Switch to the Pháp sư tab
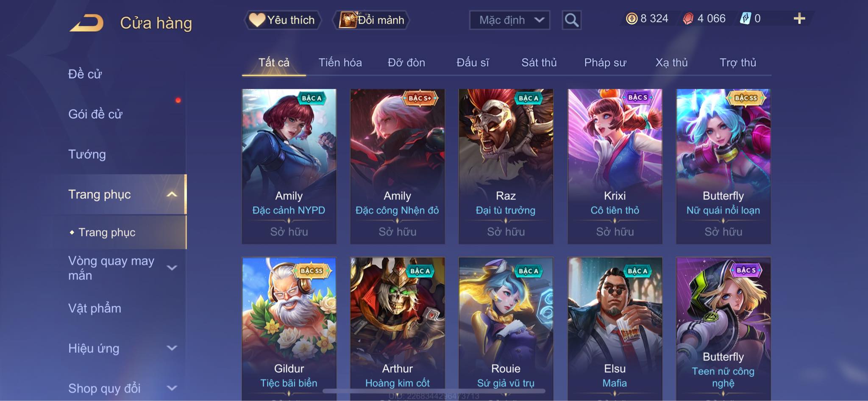 [605, 63]
